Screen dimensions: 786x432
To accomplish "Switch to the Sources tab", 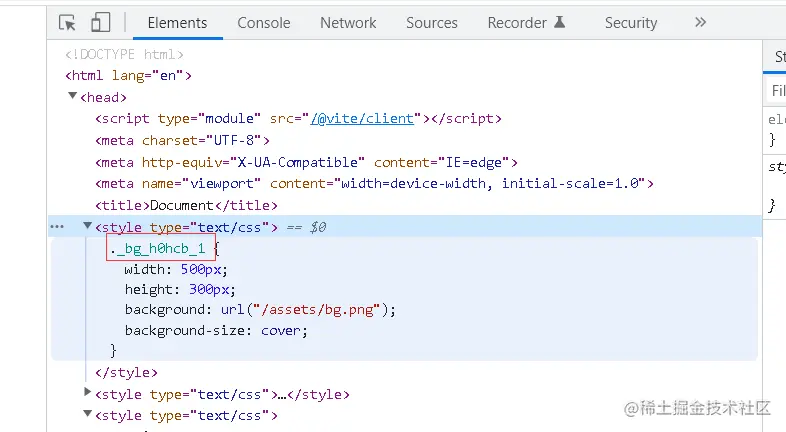I will click(432, 22).
